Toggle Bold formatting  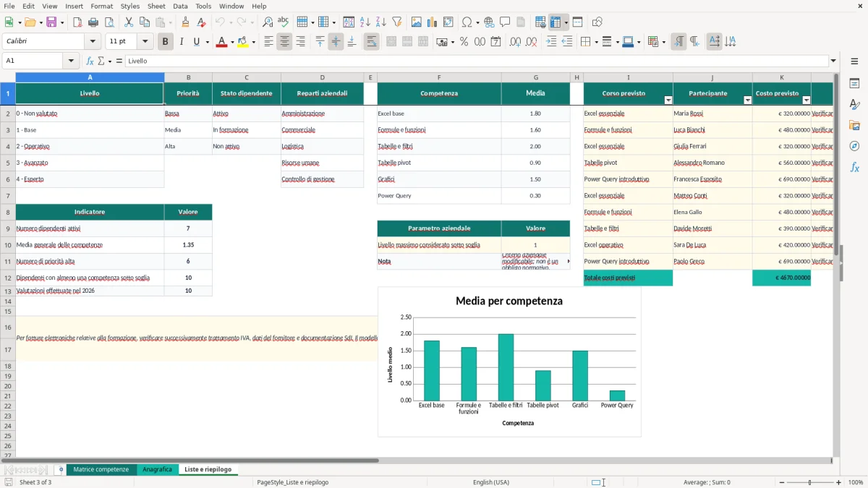coord(165,42)
